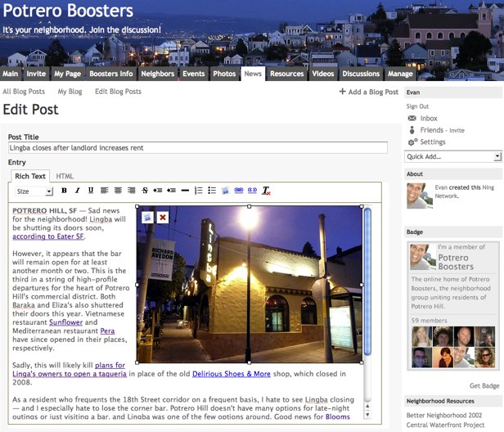Screen dimensions: 504x432
Task: Open the Discussions tab
Action: tap(361, 74)
